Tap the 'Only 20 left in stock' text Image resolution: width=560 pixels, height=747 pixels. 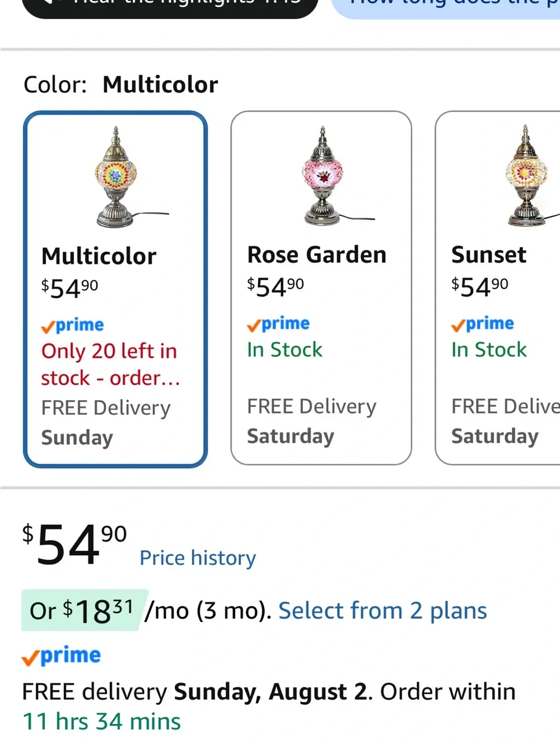[111, 364]
